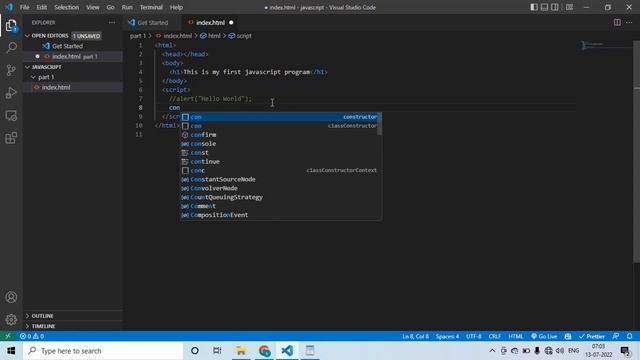Expand the Timeline section
The width and height of the screenshot is (640, 360).
point(73,326)
